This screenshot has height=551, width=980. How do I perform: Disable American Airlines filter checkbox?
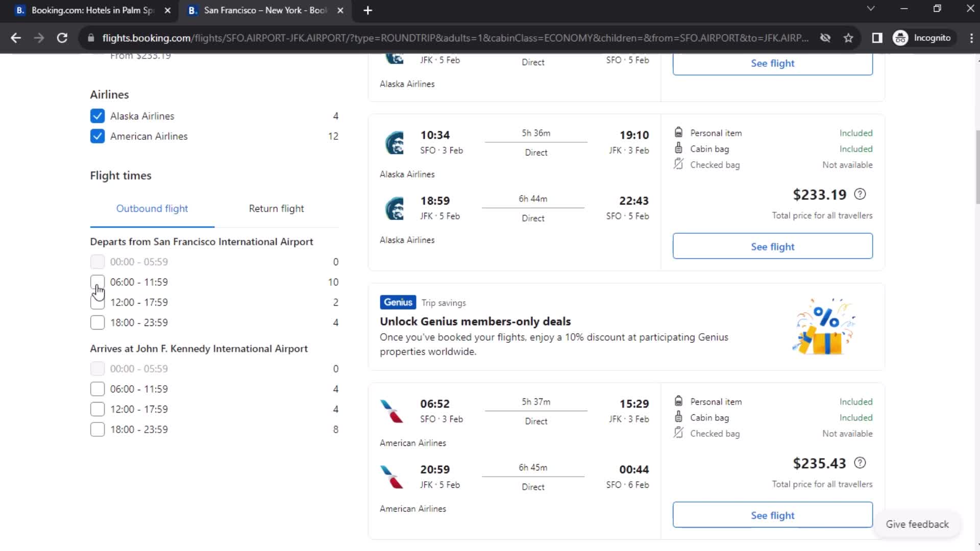pyautogui.click(x=97, y=135)
